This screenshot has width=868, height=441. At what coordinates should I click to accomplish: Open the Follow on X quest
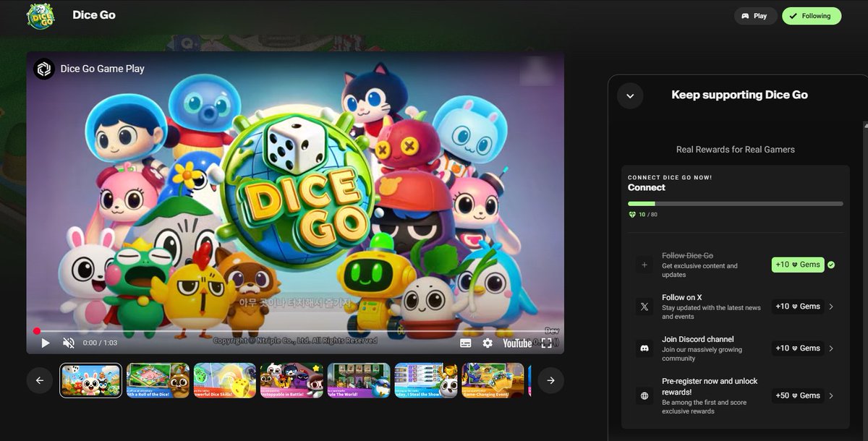[736, 307]
